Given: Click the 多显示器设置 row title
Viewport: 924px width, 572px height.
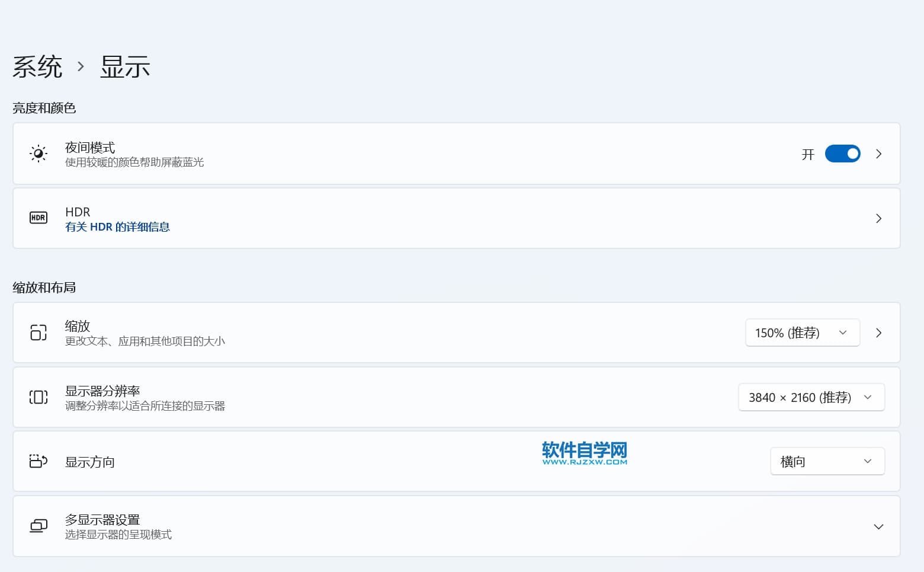Looking at the screenshot, I should [102, 519].
